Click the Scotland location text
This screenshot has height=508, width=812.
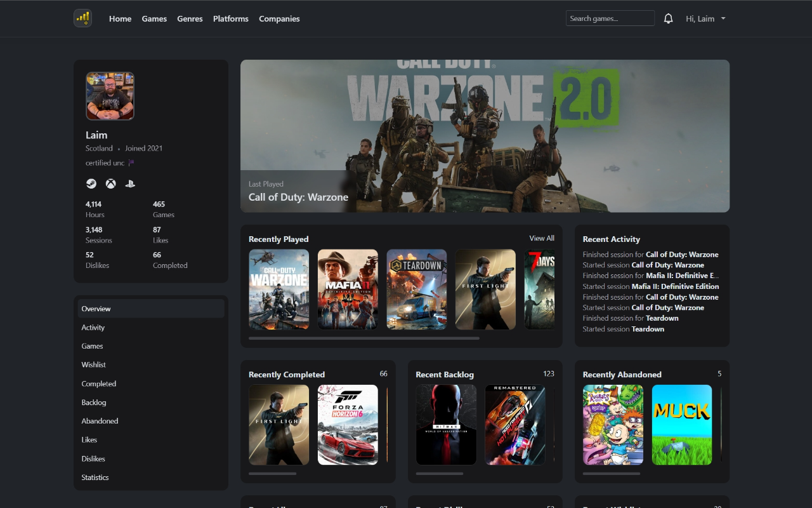[x=100, y=148]
